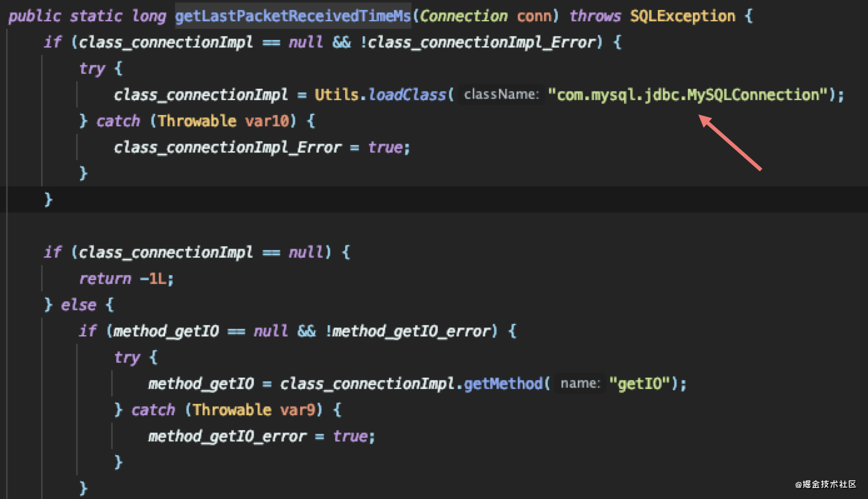Image resolution: width=868 pixels, height=499 pixels.
Task: Click the else keyword
Action: [79, 305]
